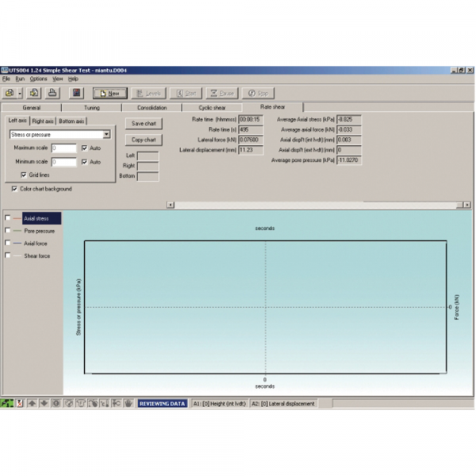476x476 pixels.
Task: Click the Copy chart button
Action: (144, 140)
